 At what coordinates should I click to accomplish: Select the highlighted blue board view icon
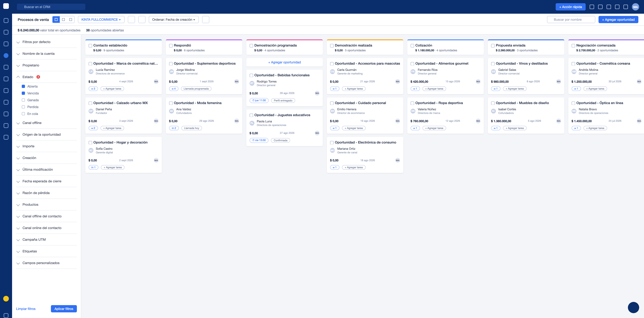tap(56, 20)
